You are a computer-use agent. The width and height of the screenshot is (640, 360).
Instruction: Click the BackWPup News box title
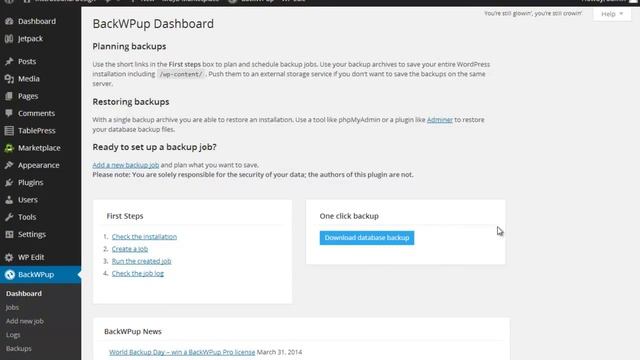133,331
